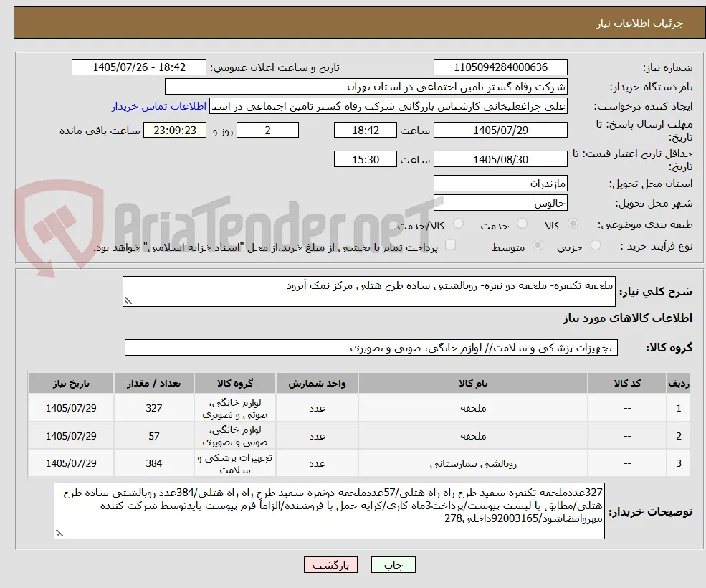Click the delivery province field مازندران
Image resolution: width=706 pixels, height=588 pixels.
[500, 184]
